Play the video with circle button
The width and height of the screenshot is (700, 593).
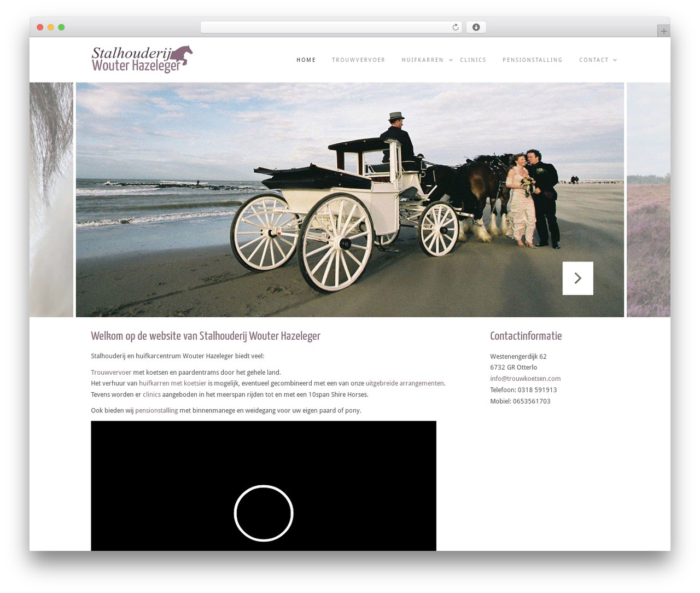(x=264, y=513)
